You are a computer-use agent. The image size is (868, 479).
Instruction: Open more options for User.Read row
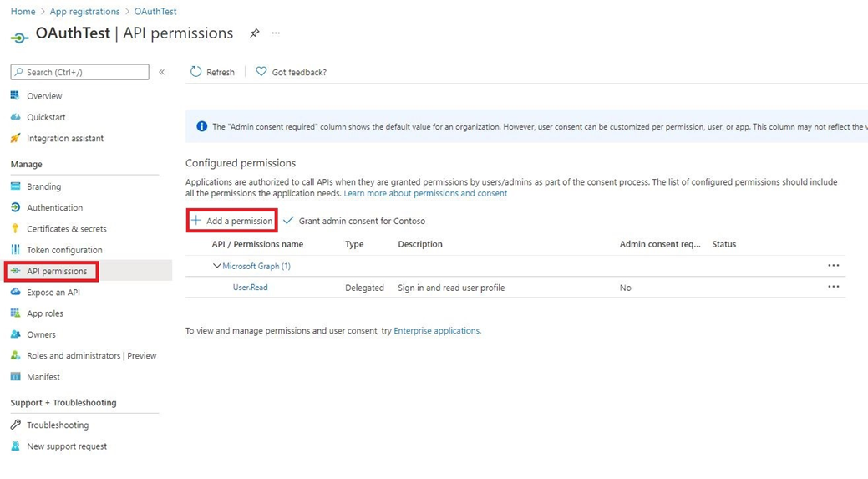[833, 287]
